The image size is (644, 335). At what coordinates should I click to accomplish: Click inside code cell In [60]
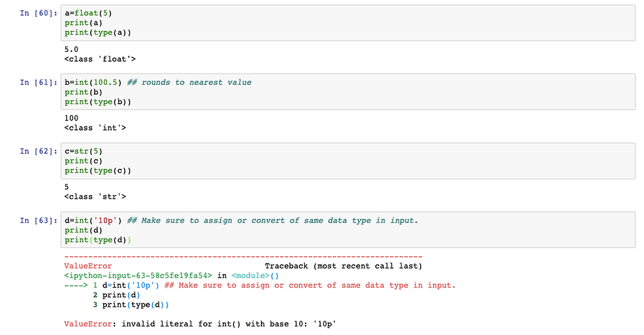tap(348, 22)
